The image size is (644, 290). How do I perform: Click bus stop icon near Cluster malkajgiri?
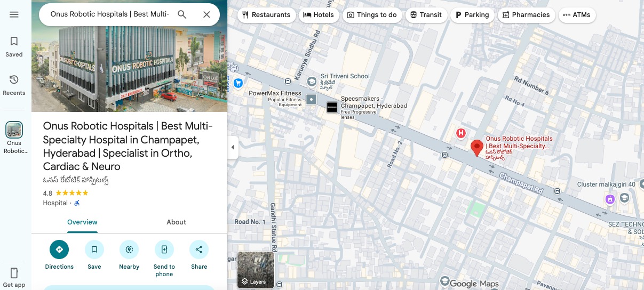(x=557, y=191)
